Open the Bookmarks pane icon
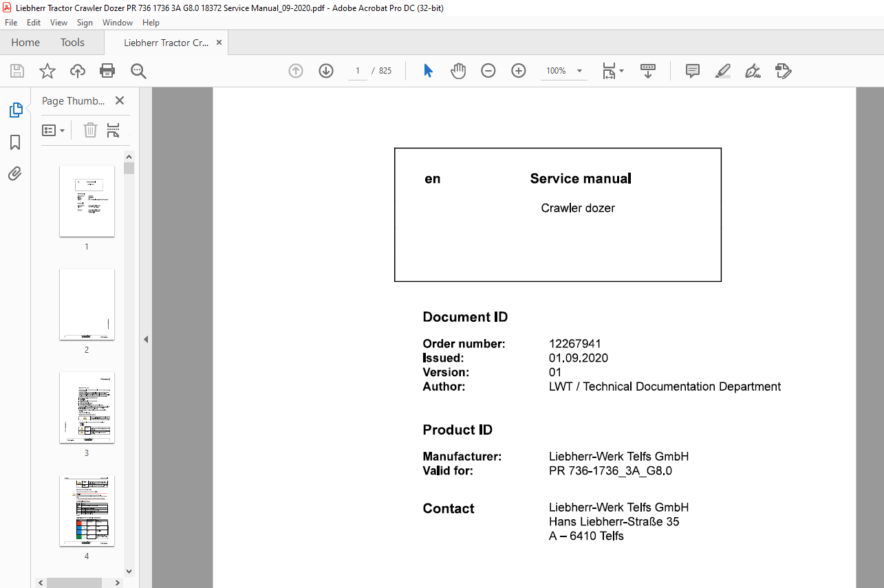The width and height of the screenshot is (884, 588). pos(15,142)
